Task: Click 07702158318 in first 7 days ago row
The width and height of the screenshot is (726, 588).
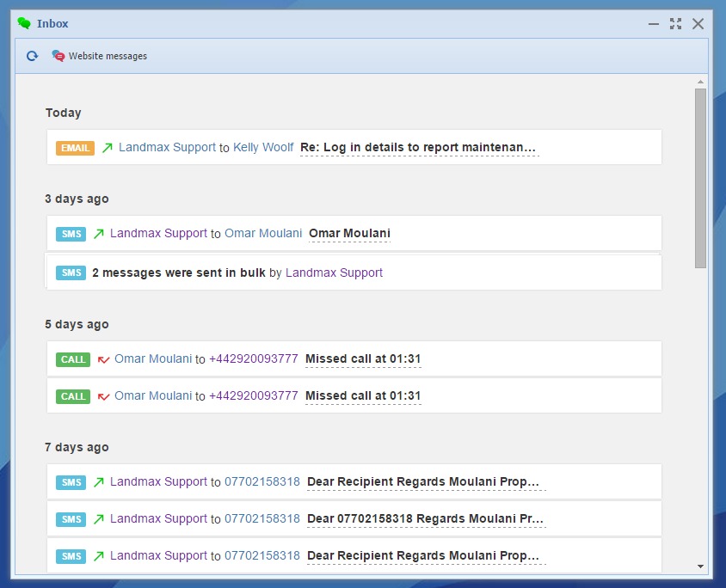Action: click(262, 481)
